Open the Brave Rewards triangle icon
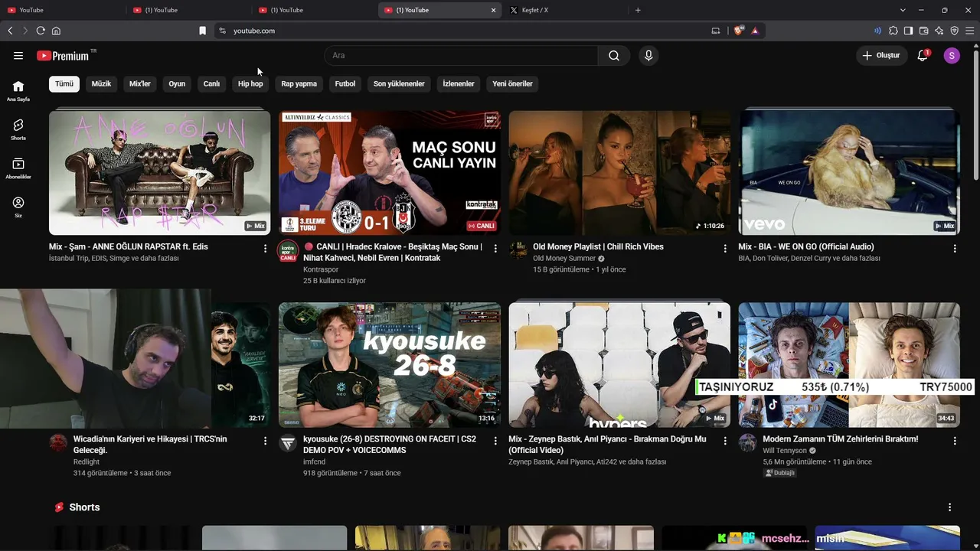The height and width of the screenshot is (551, 980). (755, 31)
